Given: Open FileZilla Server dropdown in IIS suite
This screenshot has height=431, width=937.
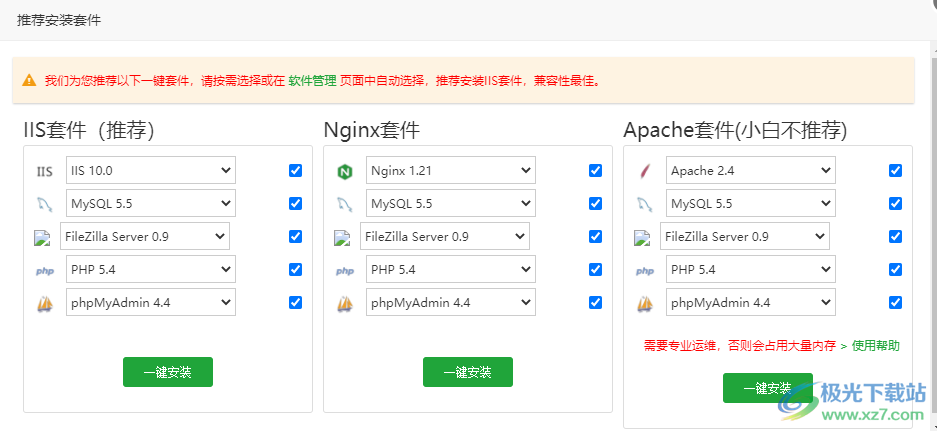Looking at the screenshot, I should (145, 236).
